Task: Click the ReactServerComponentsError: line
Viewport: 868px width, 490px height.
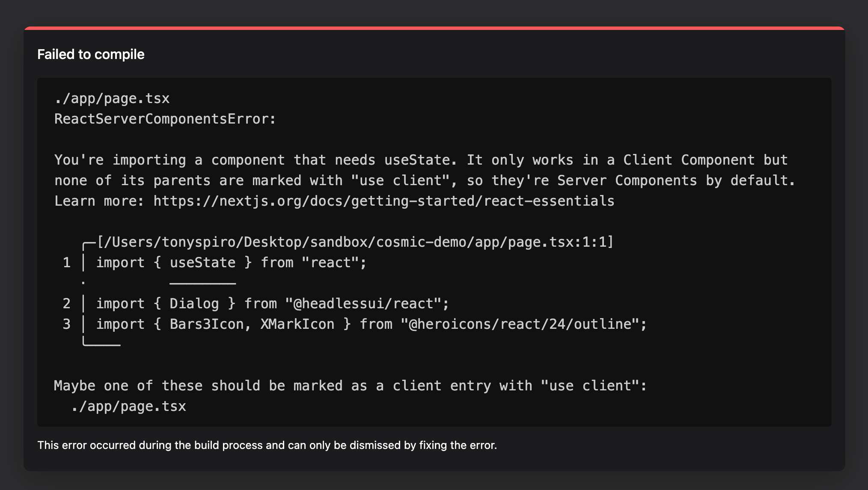Action: click(165, 119)
